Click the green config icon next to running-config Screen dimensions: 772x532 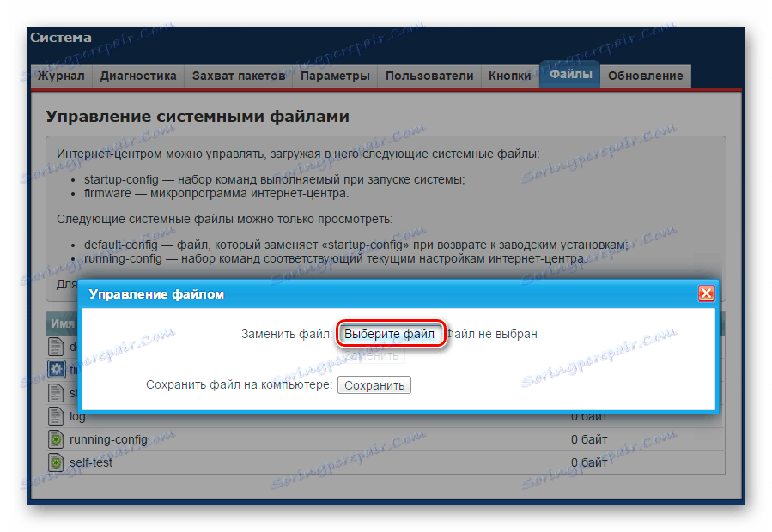(56, 438)
